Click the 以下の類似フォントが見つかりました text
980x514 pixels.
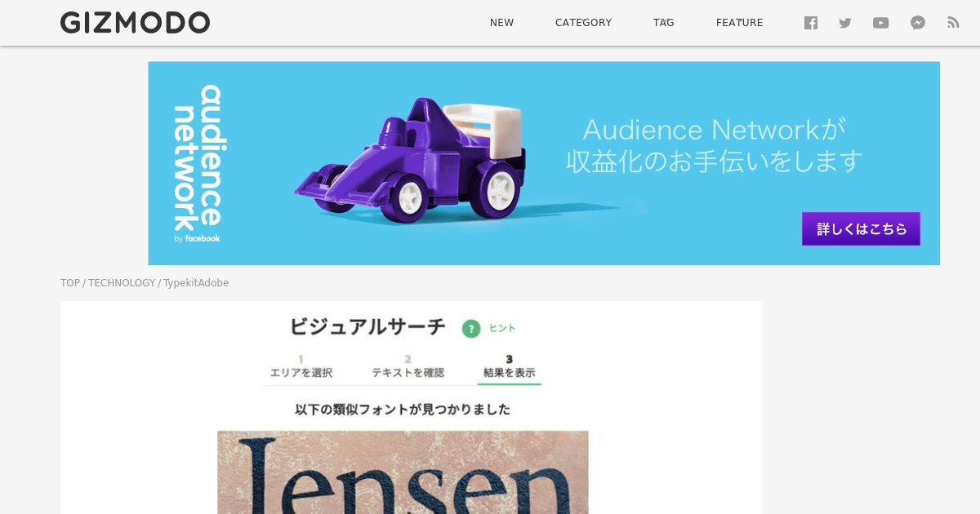[x=403, y=409]
